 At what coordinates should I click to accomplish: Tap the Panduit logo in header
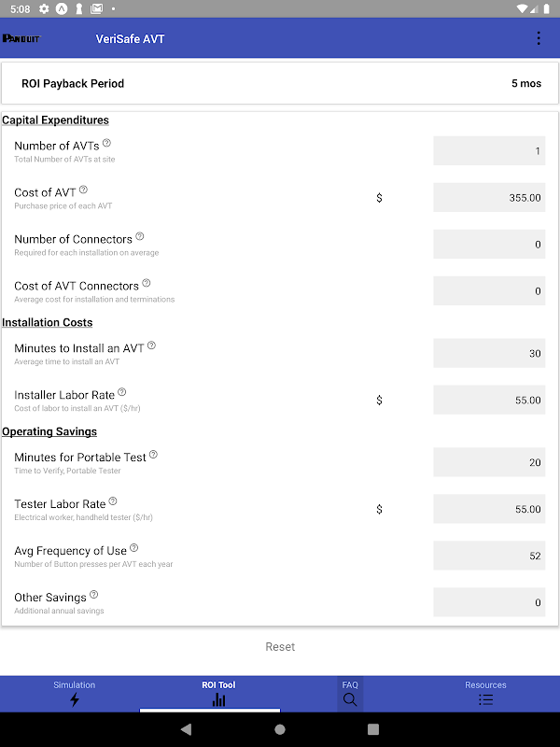coord(22,38)
